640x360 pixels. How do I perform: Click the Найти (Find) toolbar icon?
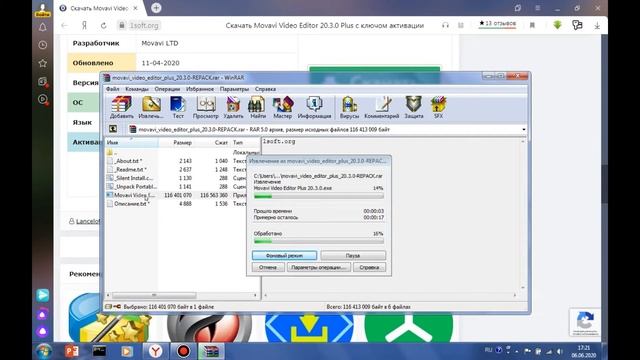(258, 107)
